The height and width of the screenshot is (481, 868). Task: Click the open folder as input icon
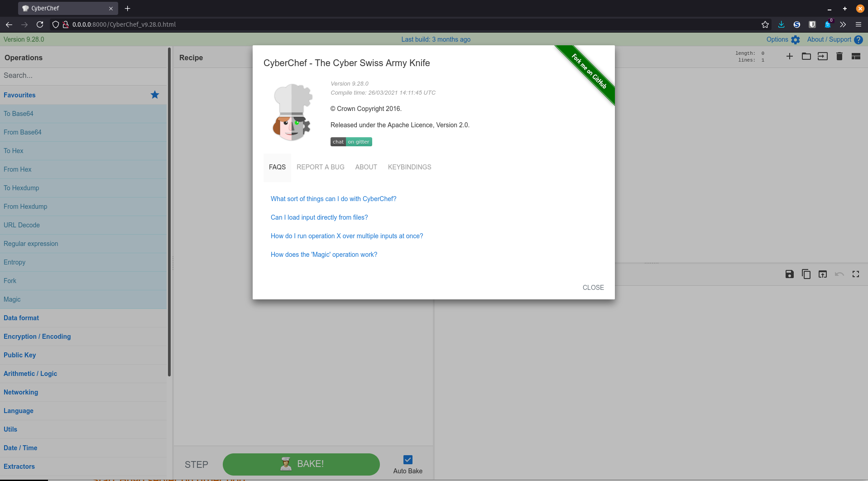coord(806,56)
